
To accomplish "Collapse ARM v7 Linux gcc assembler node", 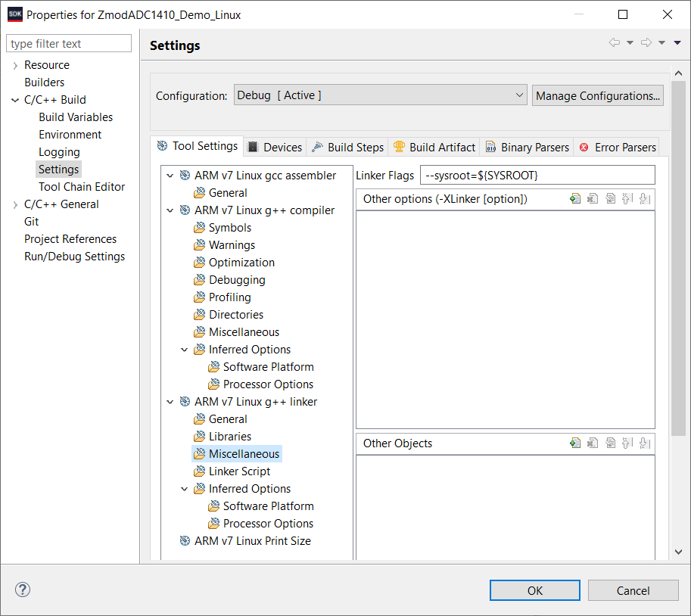I will point(170,176).
